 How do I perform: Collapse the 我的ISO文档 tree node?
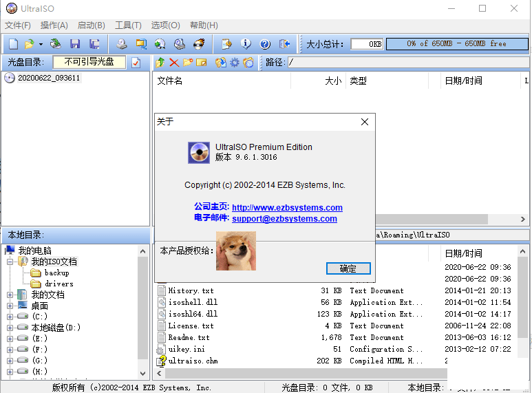pos(10,262)
